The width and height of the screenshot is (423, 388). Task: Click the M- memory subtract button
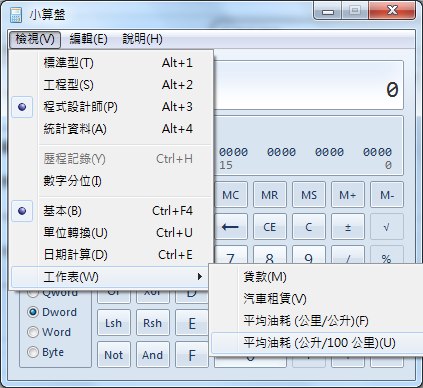(x=387, y=195)
